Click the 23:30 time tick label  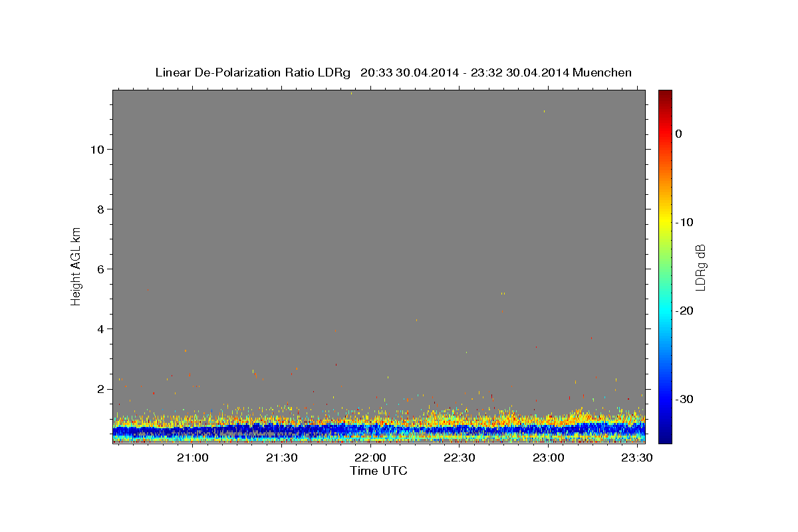pos(637,458)
